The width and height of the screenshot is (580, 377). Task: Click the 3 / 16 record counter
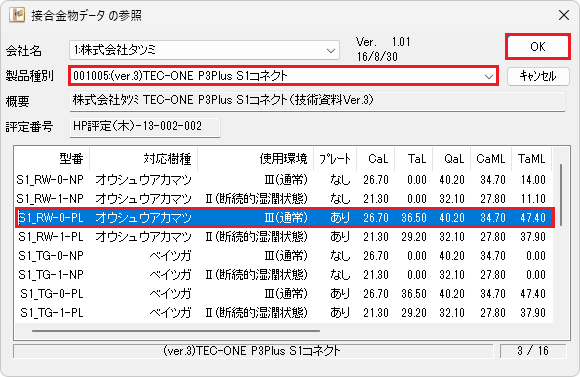[533, 351]
